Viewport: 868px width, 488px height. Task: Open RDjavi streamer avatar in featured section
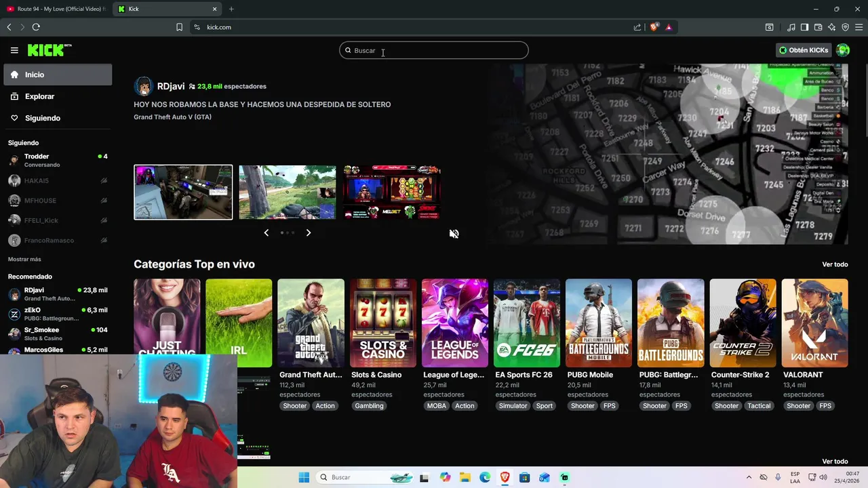(x=143, y=86)
